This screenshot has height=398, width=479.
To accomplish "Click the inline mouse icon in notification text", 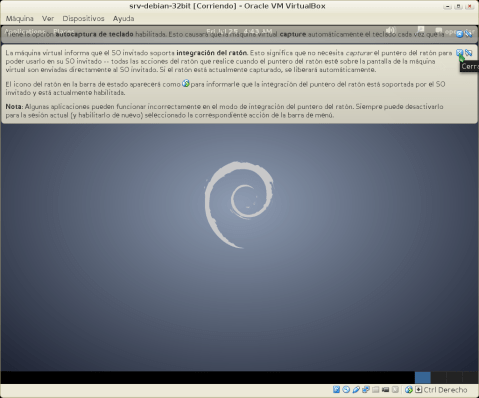I will [x=186, y=84].
